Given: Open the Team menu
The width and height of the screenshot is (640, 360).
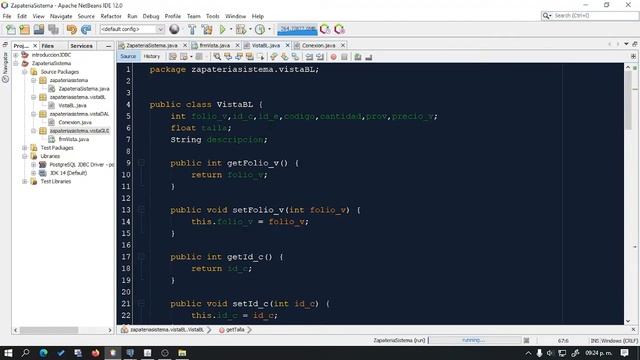Looking at the screenshot, I should point(193,16).
